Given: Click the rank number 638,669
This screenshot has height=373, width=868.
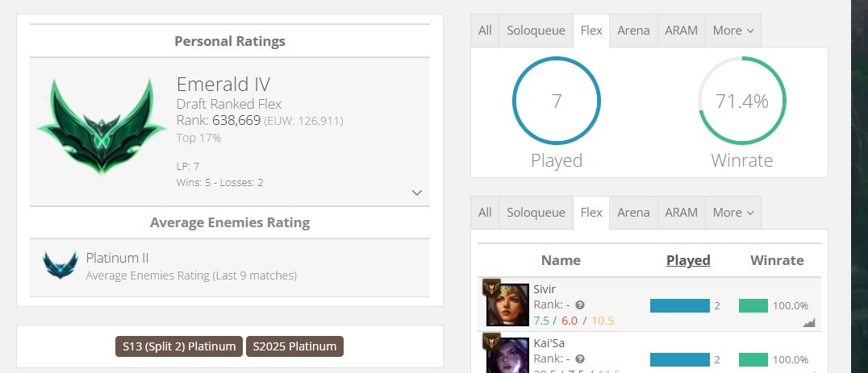Looking at the screenshot, I should (236, 120).
